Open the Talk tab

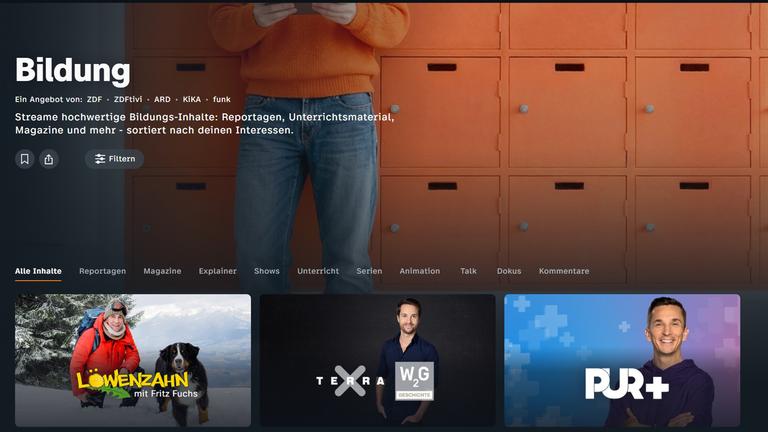click(468, 271)
